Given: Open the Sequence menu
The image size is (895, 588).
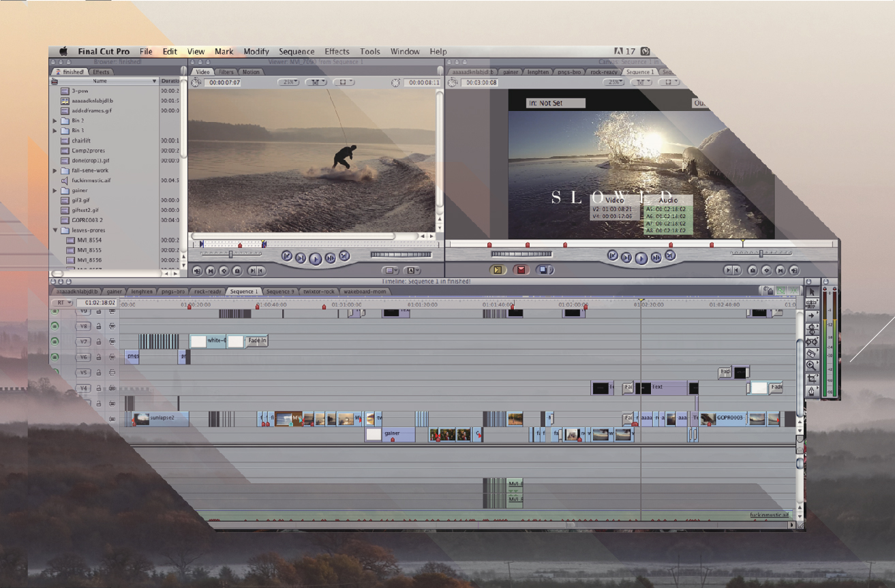Looking at the screenshot, I should point(297,52).
